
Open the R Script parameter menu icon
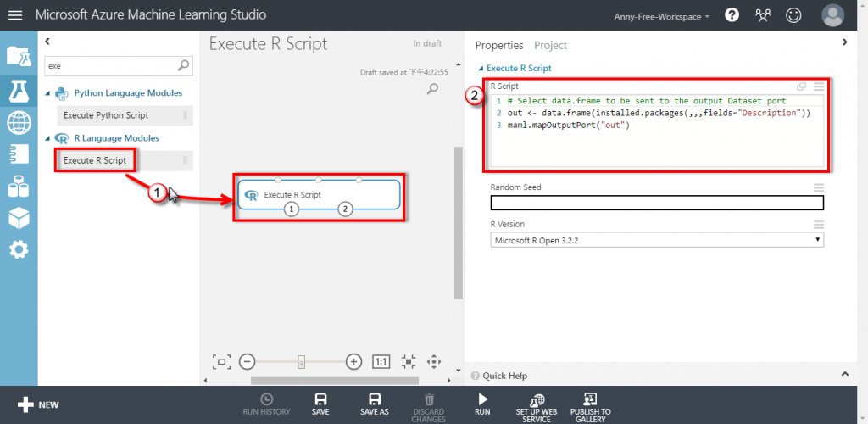coord(819,86)
